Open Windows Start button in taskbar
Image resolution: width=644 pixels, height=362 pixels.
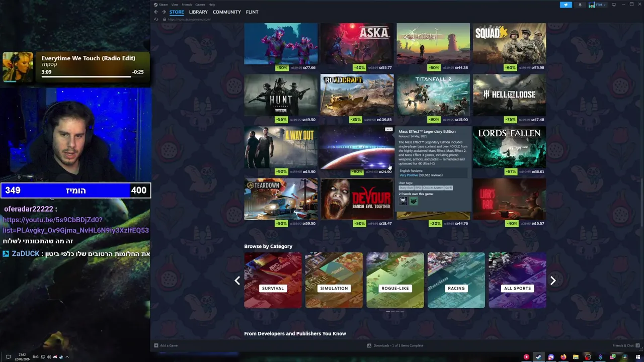[x=638, y=357]
